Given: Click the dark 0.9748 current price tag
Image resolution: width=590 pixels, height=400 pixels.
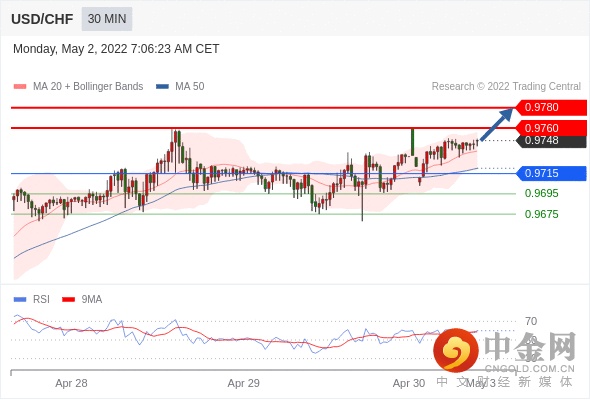Looking at the screenshot, I should pos(551,141).
